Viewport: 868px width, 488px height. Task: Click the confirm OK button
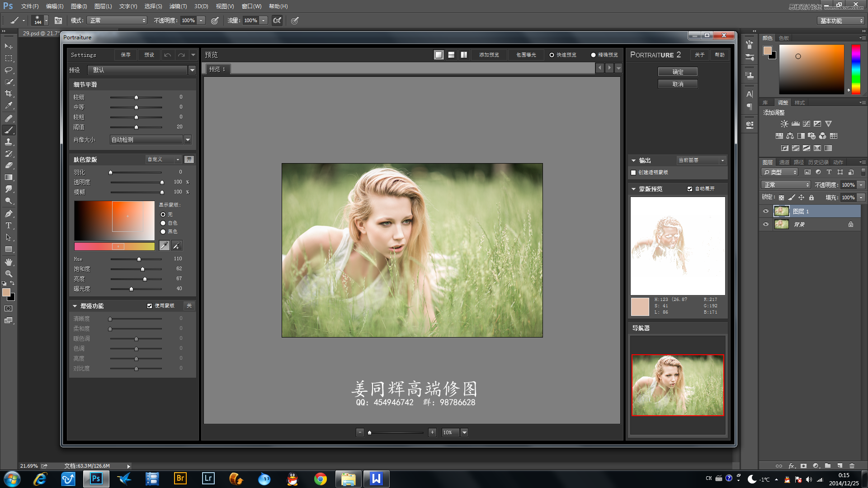678,72
